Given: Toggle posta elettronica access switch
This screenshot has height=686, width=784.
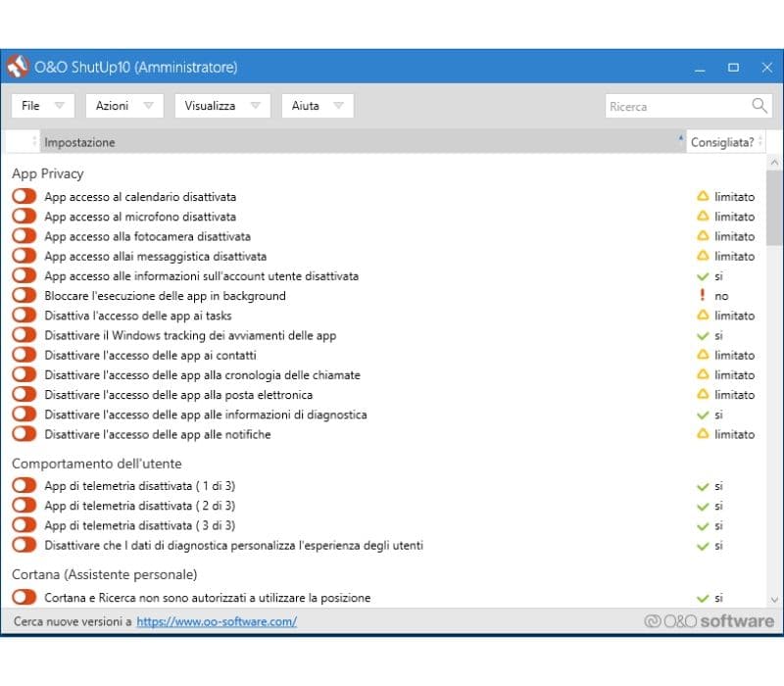Looking at the screenshot, I should (24, 394).
